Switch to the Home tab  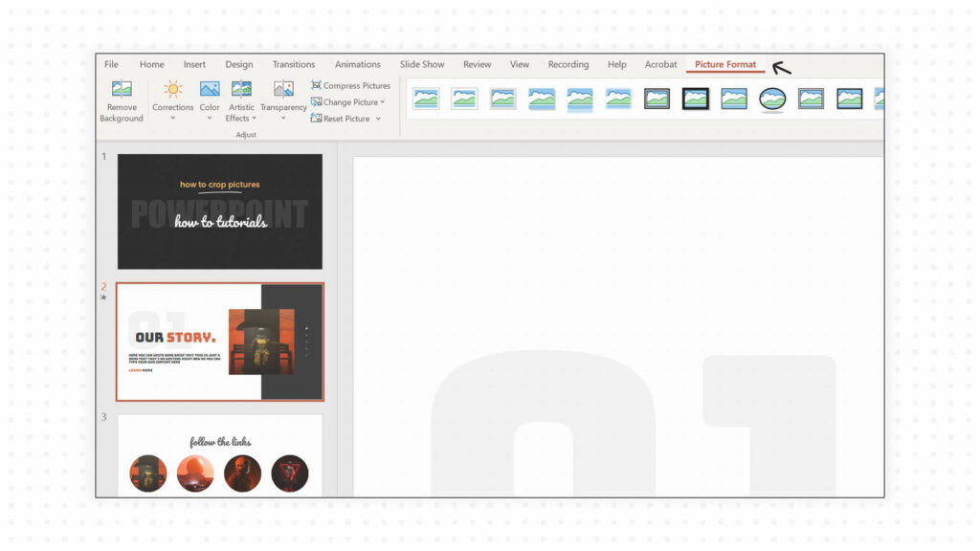[x=152, y=64]
